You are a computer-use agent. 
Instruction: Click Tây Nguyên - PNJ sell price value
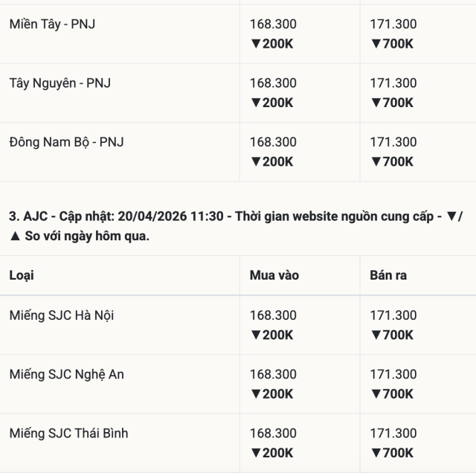tap(393, 83)
